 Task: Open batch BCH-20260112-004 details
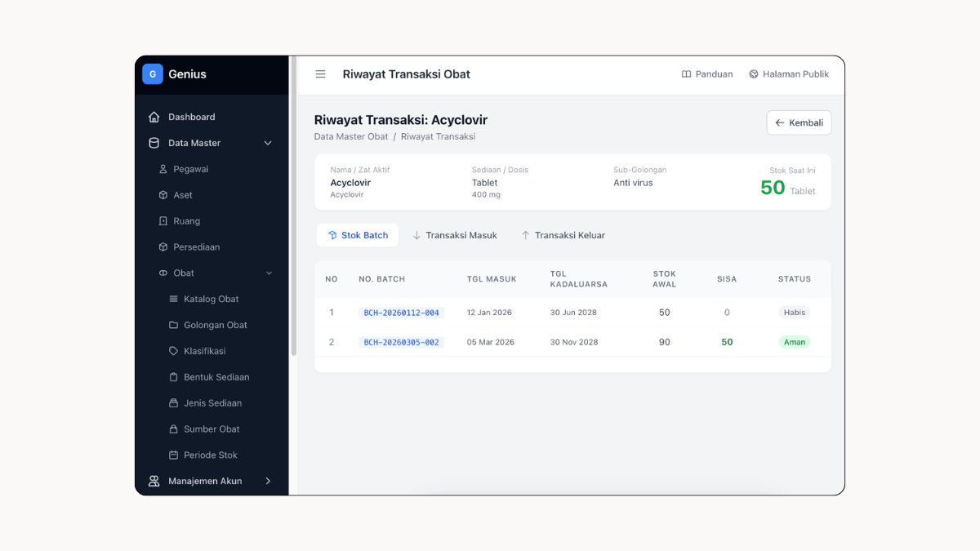click(x=401, y=313)
